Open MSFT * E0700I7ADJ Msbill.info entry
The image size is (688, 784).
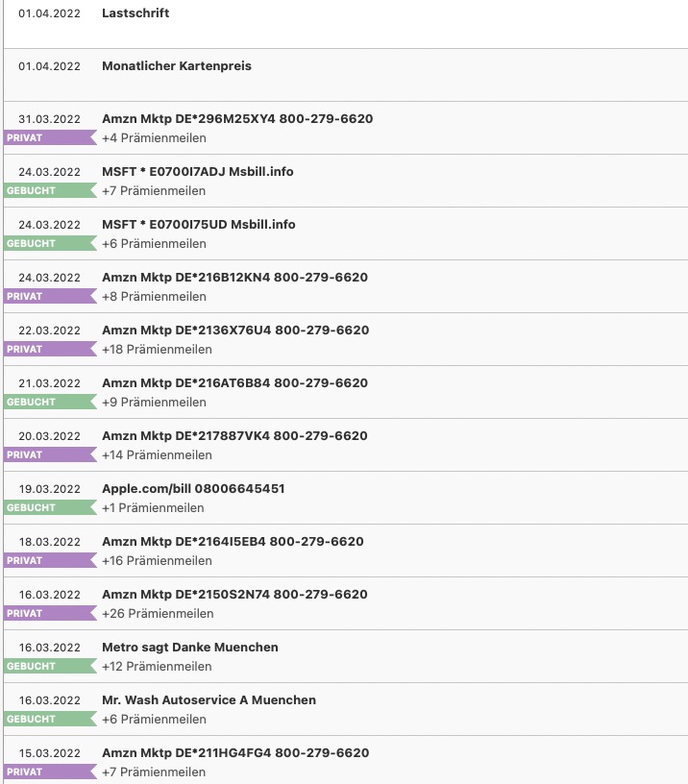(x=198, y=171)
